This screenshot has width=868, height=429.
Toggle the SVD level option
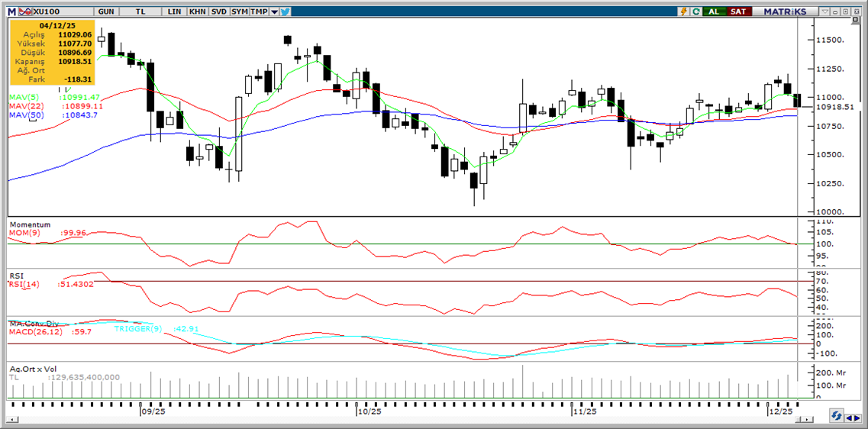point(218,11)
